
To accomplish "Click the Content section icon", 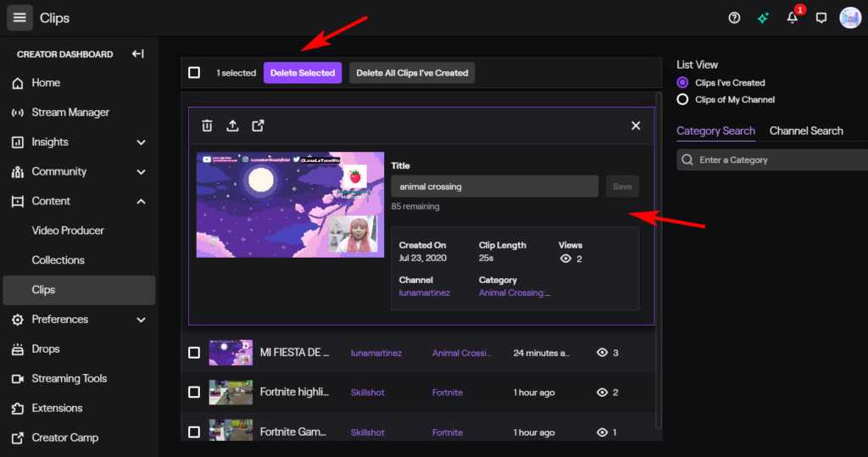I will (18, 201).
